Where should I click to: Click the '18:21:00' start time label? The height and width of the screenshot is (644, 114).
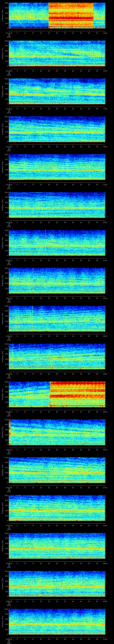pyautogui.click(x=9, y=298)
